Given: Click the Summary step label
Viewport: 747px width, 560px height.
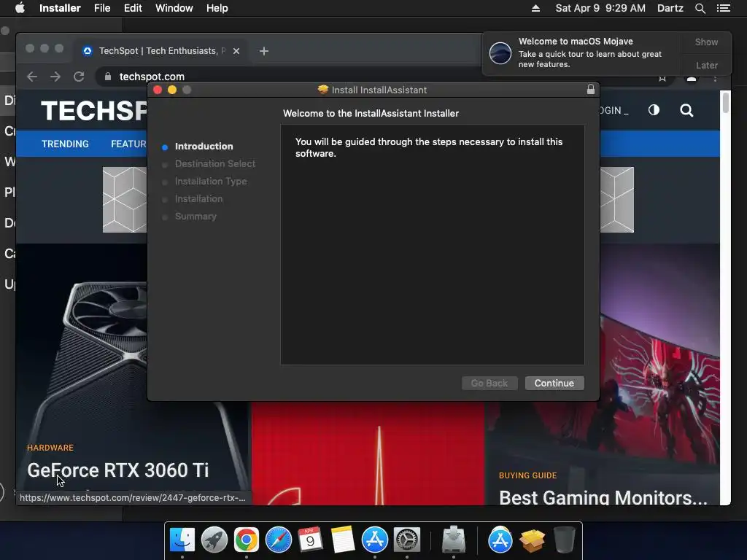Looking at the screenshot, I should coord(196,216).
